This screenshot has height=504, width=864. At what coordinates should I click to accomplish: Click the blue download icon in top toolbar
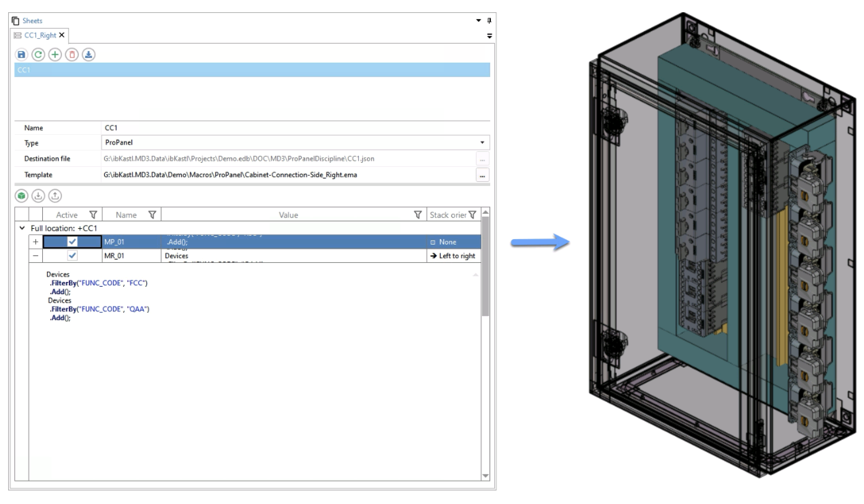pos(89,54)
